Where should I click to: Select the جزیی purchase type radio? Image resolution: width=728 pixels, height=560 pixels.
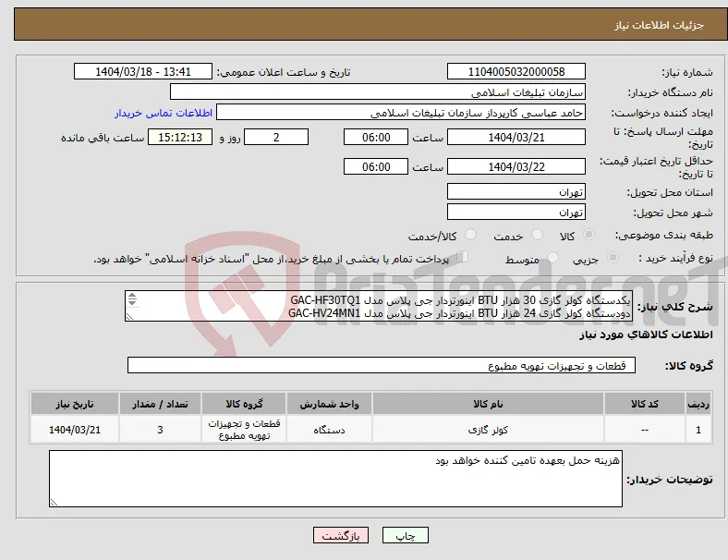coord(613,257)
